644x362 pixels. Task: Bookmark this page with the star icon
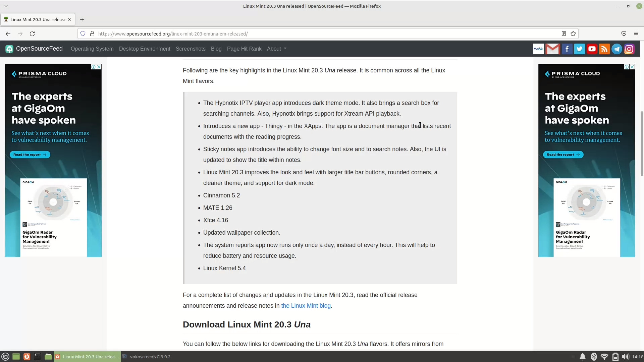click(573, 34)
